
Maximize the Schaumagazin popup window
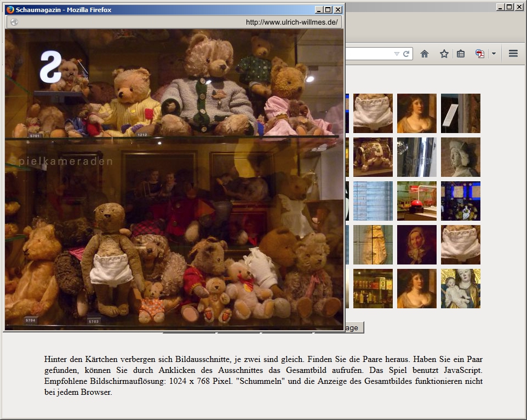point(328,9)
